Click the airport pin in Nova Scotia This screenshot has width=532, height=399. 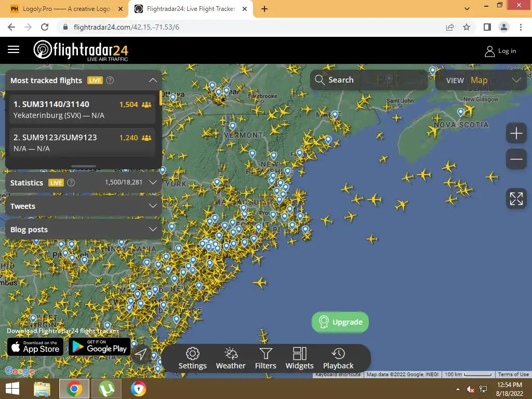click(x=460, y=112)
